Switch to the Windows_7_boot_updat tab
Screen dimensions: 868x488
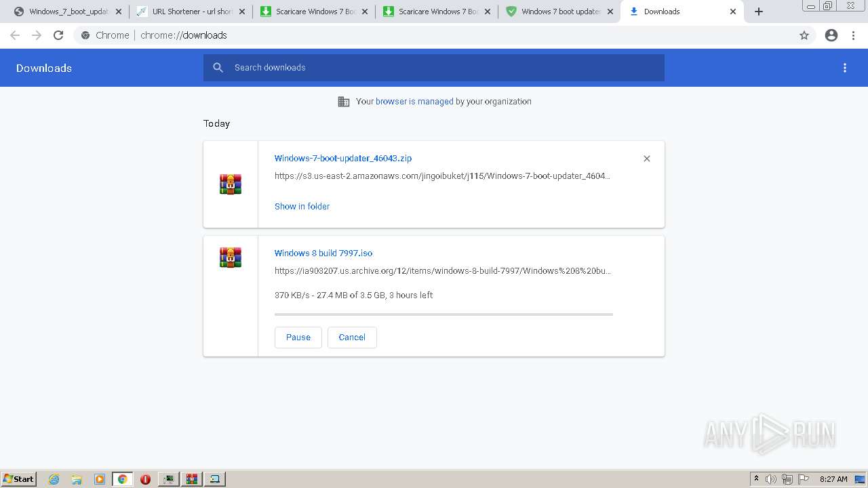[68, 12]
